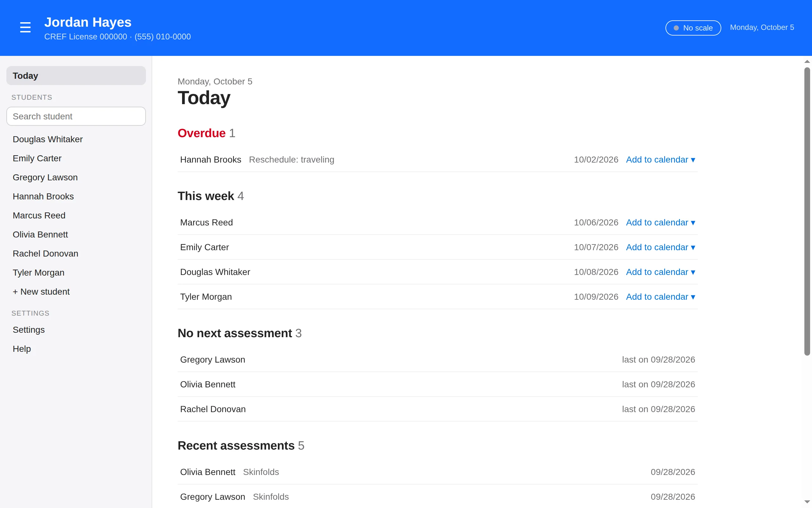Expand Add to calendar for Marcus Reed

point(660,223)
